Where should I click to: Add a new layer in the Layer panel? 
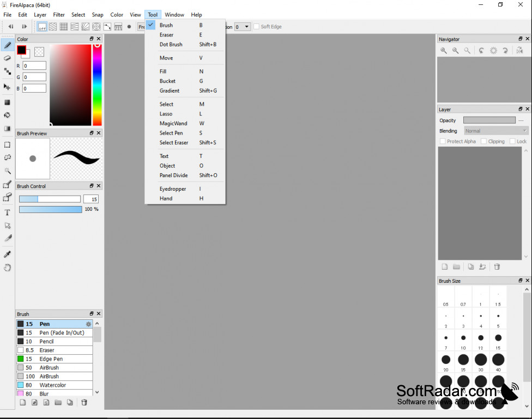[x=444, y=266]
